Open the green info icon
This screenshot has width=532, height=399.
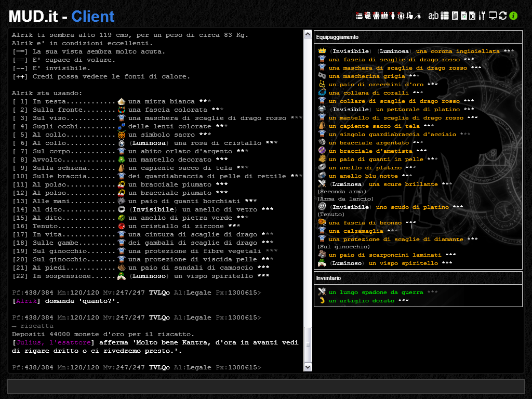[x=513, y=16]
